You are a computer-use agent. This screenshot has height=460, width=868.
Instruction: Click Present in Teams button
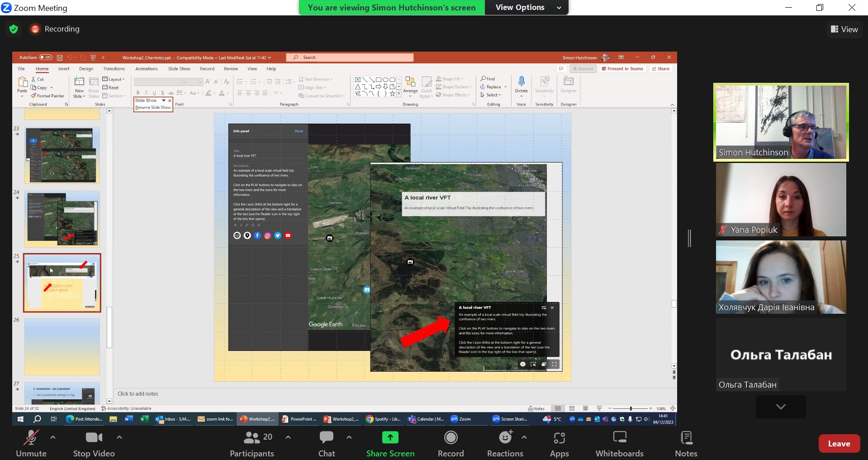click(x=622, y=69)
